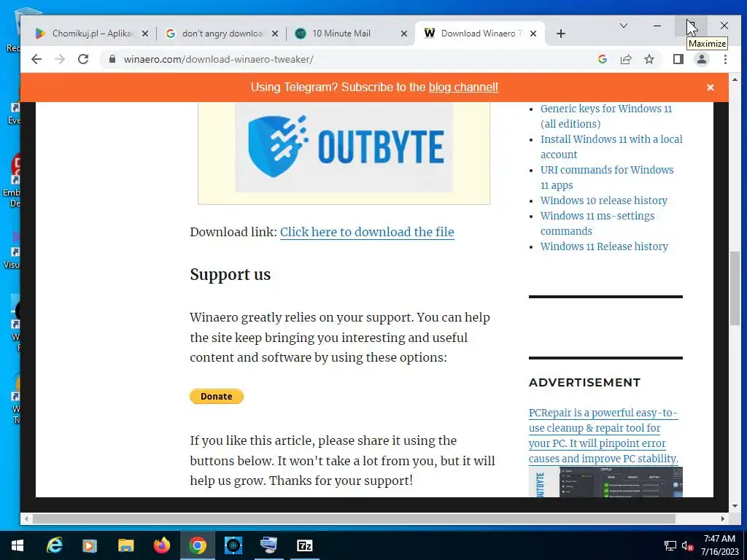This screenshot has width=747, height=560.
Task: Open Windows 11 ms-settings commands link
Action: [597, 223]
